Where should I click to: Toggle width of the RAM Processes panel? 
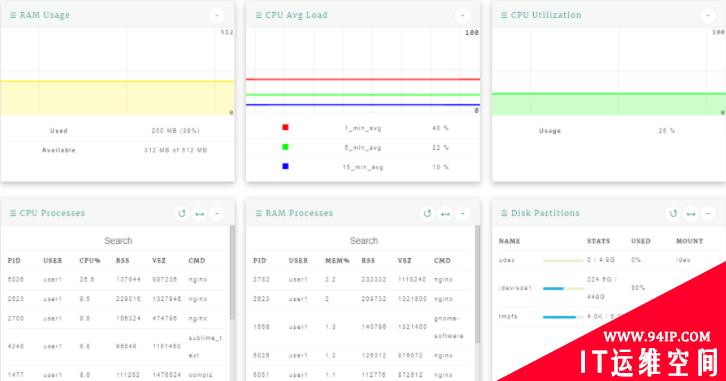click(x=445, y=213)
